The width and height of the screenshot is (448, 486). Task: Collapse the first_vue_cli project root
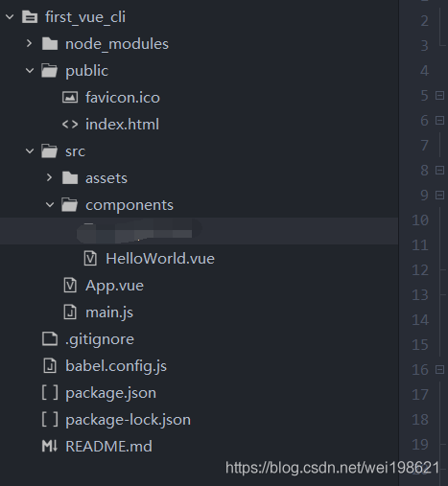pos(10,16)
